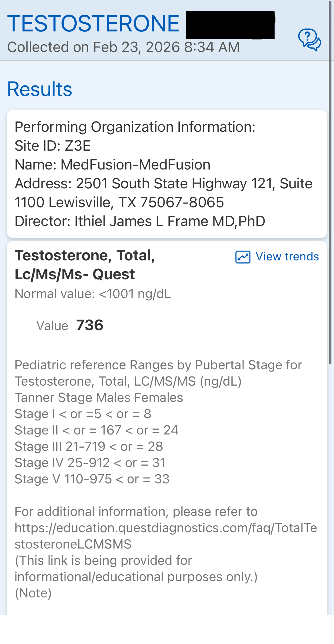Tap the Normal value <1001 ng/dL text
Image resolution: width=334 pixels, height=644 pixels.
click(x=93, y=294)
